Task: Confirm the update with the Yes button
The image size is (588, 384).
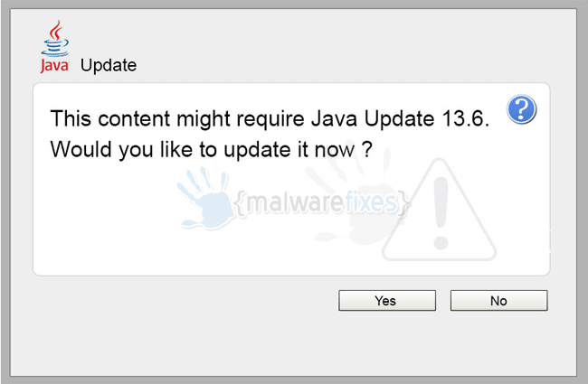Action: [x=387, y=301]
